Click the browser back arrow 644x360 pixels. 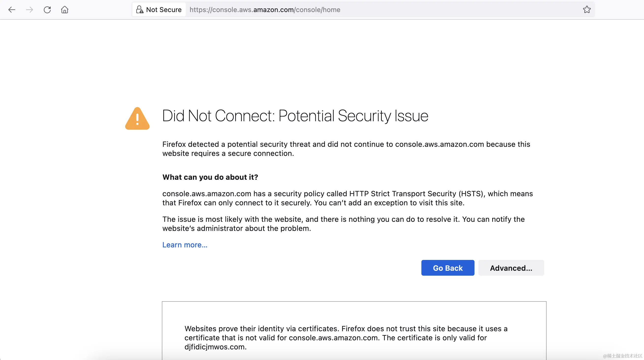coord(12,10)
